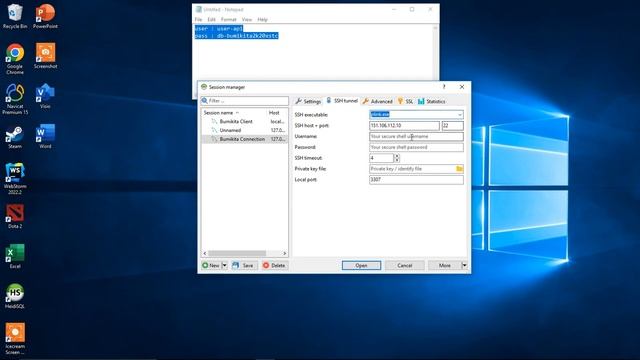Delete the selected session
This screenshot has height=360, width=640.
pos(274,265)
